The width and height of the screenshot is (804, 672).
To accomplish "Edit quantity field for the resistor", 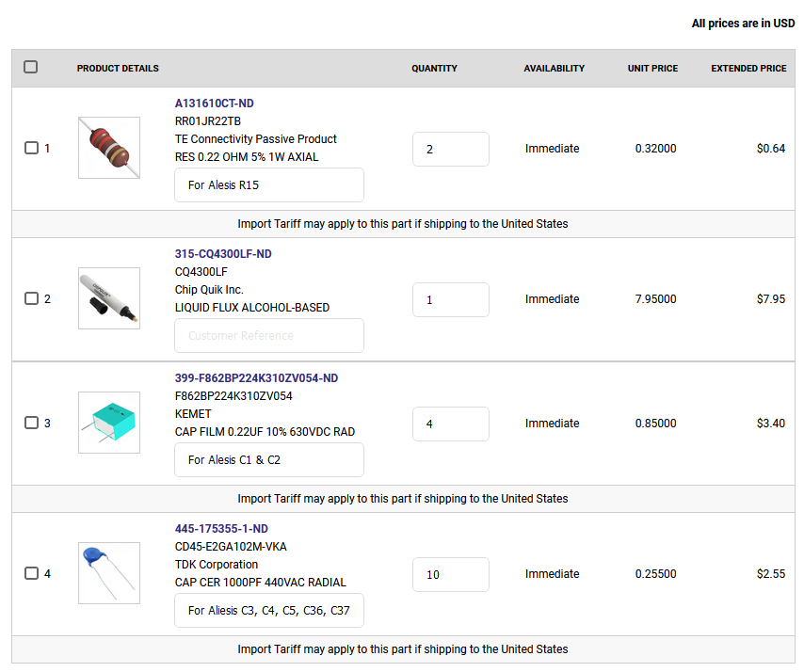I will [450, 149].
